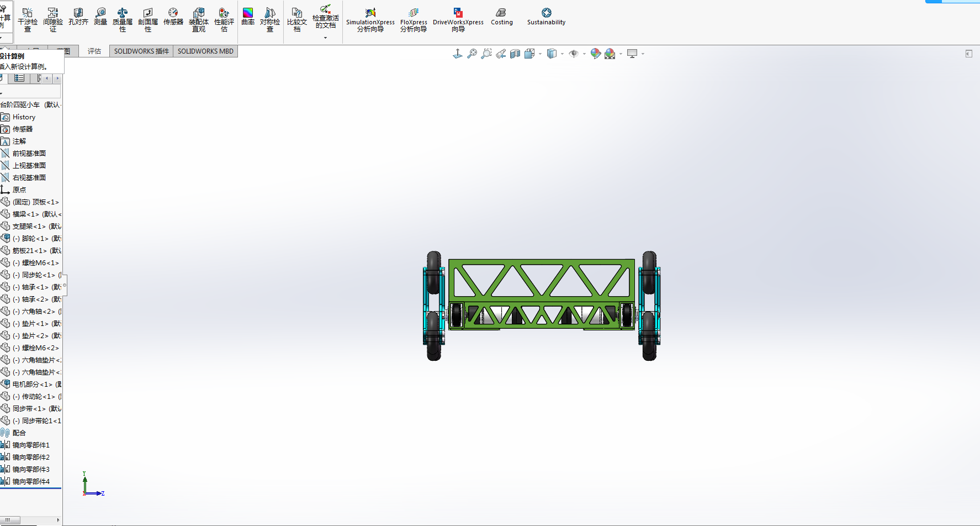
Task: Click the Display Style cube icon
Action: click(552, 54)
